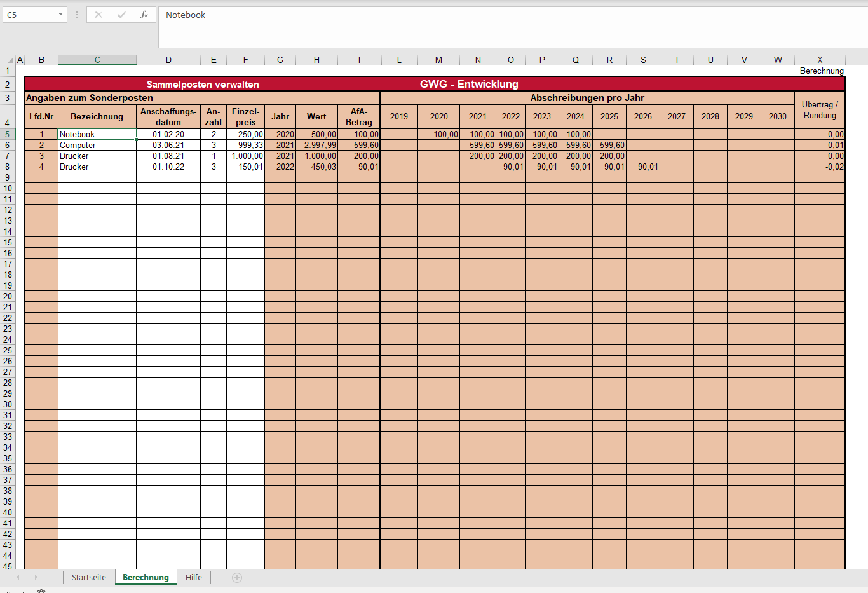The height and width of the screenshot is (593, 868).
Task: Click the rounding value -0,02
Action: click(820, 167)
